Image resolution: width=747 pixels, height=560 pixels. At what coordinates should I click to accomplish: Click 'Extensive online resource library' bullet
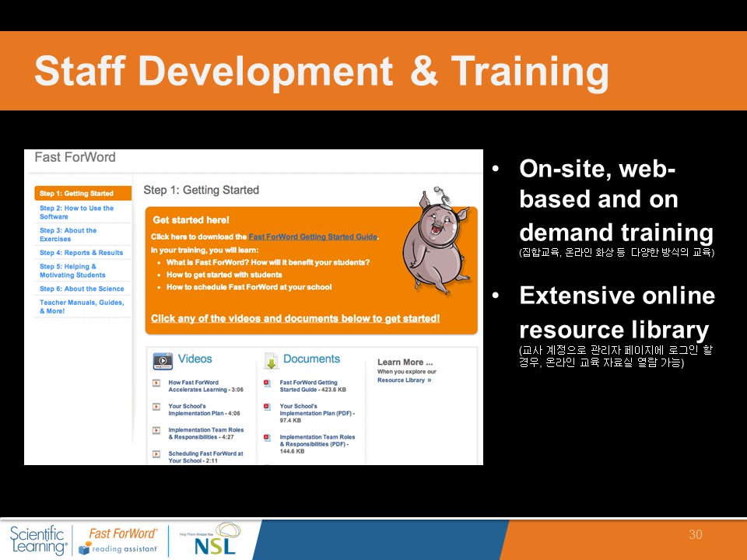617,313
